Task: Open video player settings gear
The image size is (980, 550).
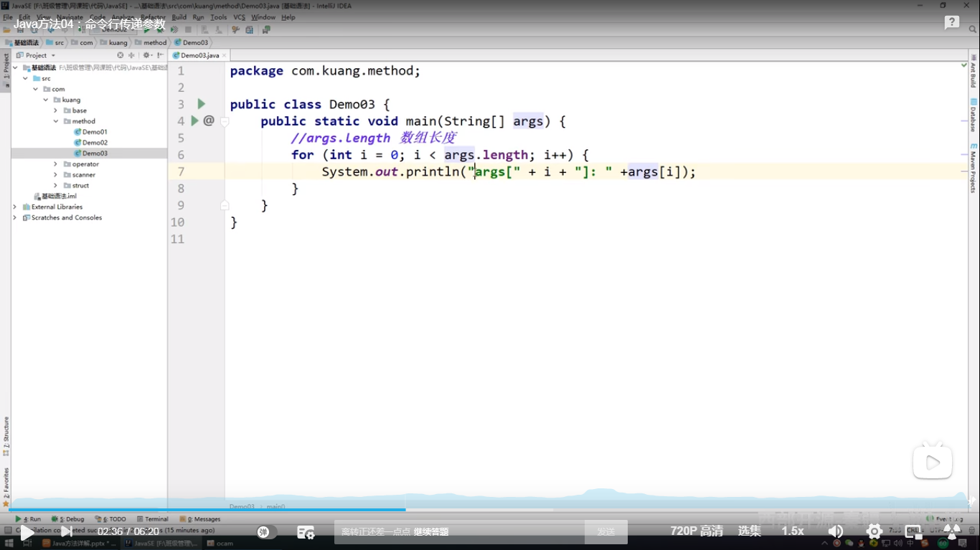Action: (x=875, y=531)
